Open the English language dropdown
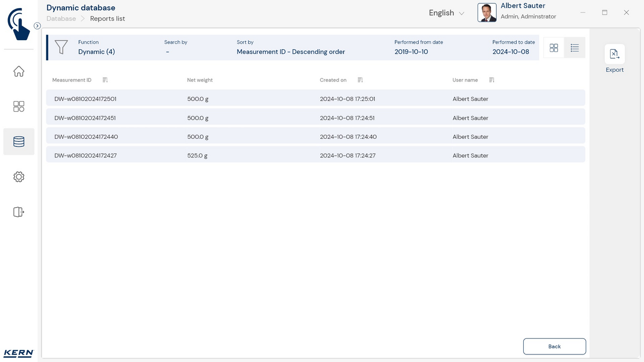Image resolution: width=644 pixels, height=362 pixels. [x=446, y=13]
